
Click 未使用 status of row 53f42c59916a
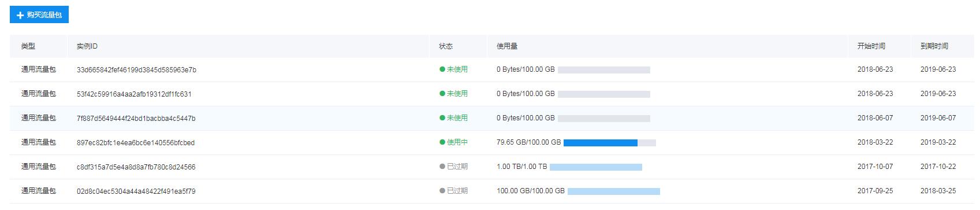(x=454, y=94)
